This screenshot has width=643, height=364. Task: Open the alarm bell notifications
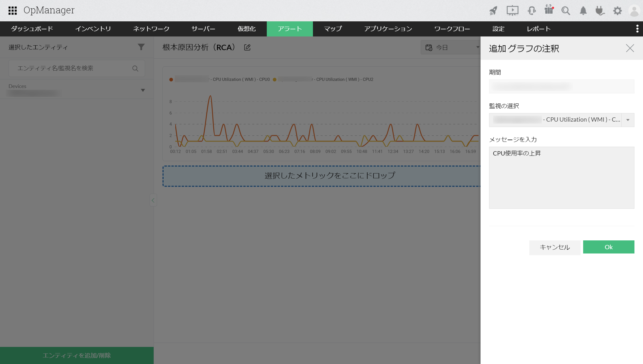pyautogui.click(x=583, y=11)
